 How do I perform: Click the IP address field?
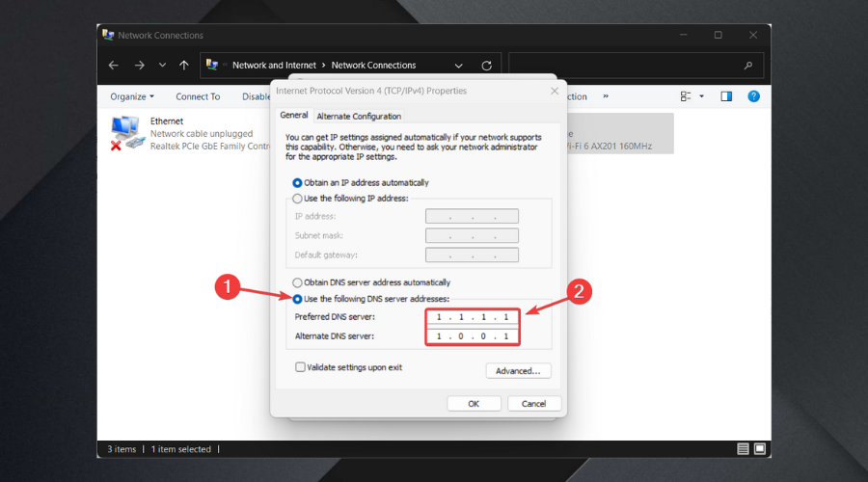[472, 216]
